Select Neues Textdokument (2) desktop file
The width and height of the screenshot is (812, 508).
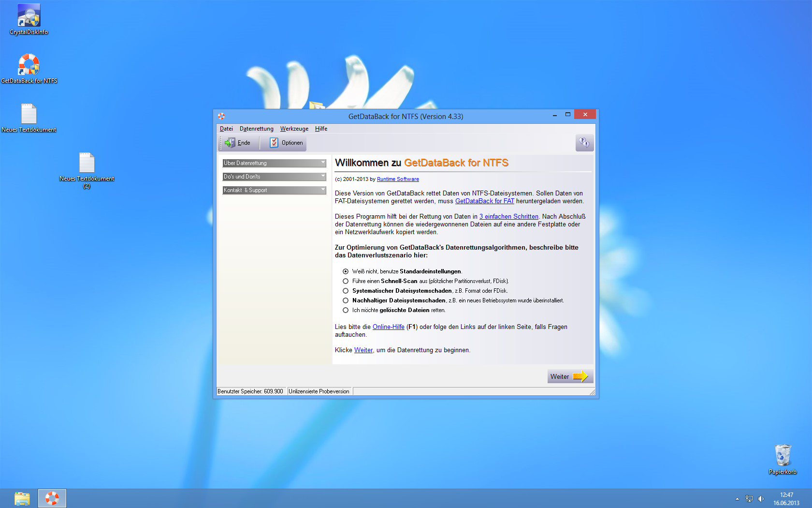(87, 170)
